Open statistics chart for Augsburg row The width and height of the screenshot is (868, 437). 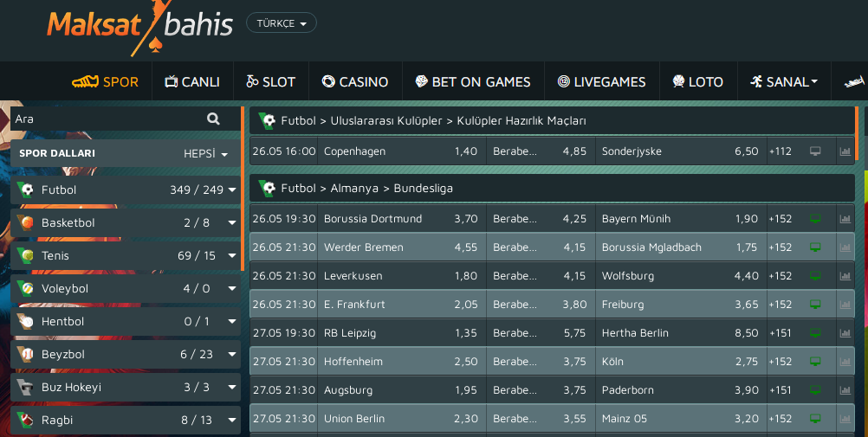(845, 390)
